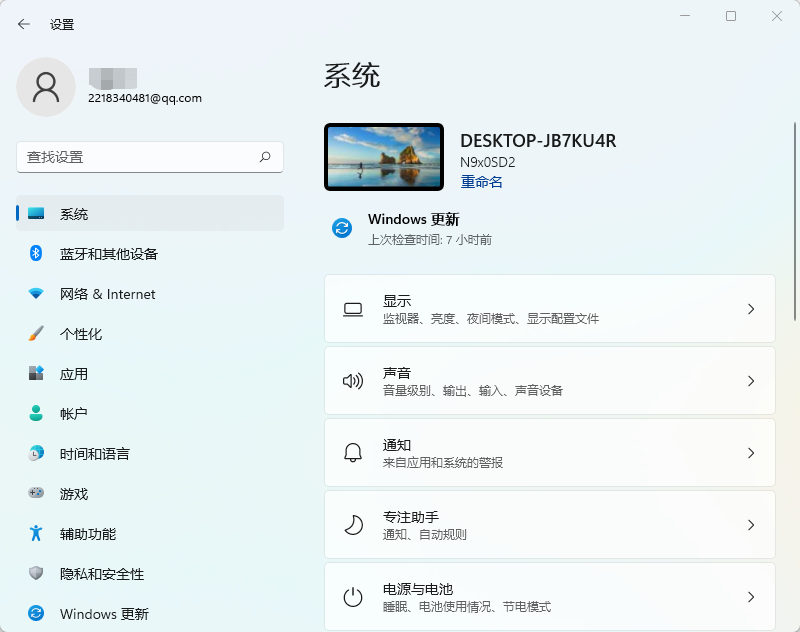Expand the 通知 card chevron

pos(751,453)
